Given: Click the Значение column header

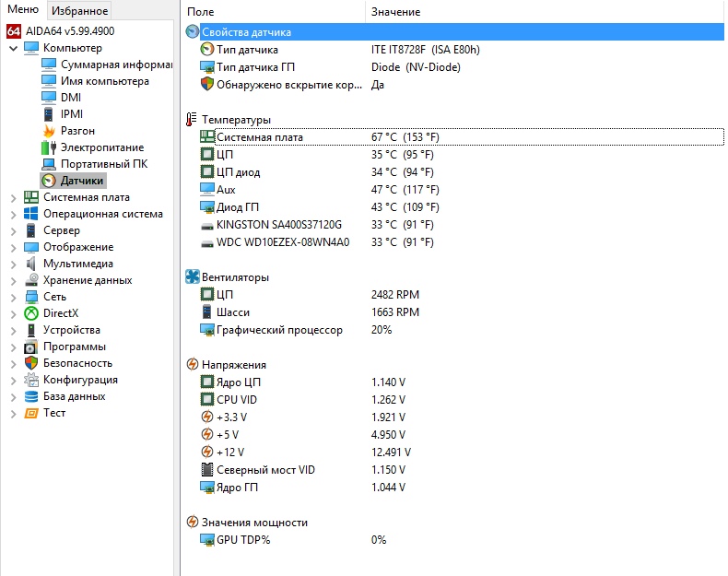Looking at the screenshot, I should 395,12.
